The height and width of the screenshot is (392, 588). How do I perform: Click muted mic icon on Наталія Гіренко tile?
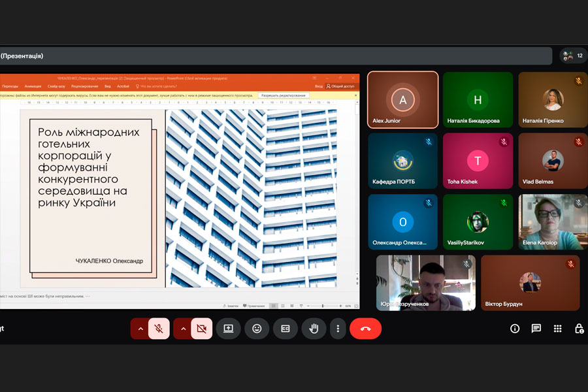pos(579,80)
